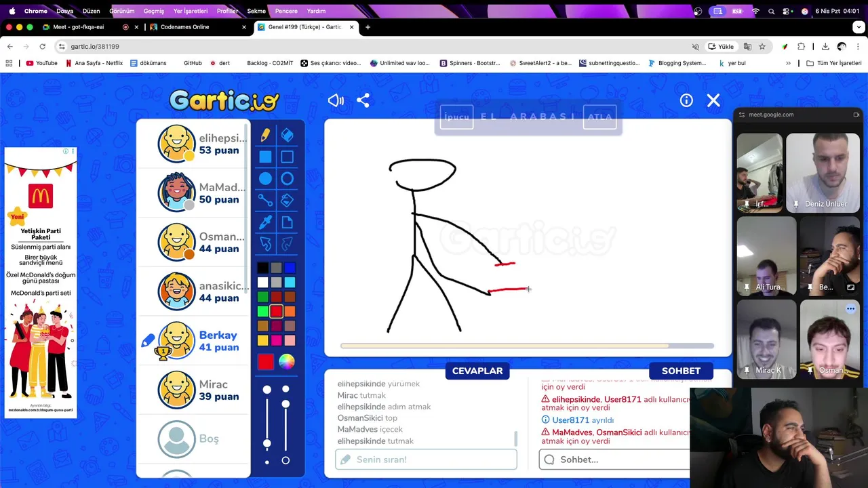The width and height of the screenshot is (868, 488).
Task: Open the Ana Sayfa - Netflix bookmark
Action: coord(94,63)
